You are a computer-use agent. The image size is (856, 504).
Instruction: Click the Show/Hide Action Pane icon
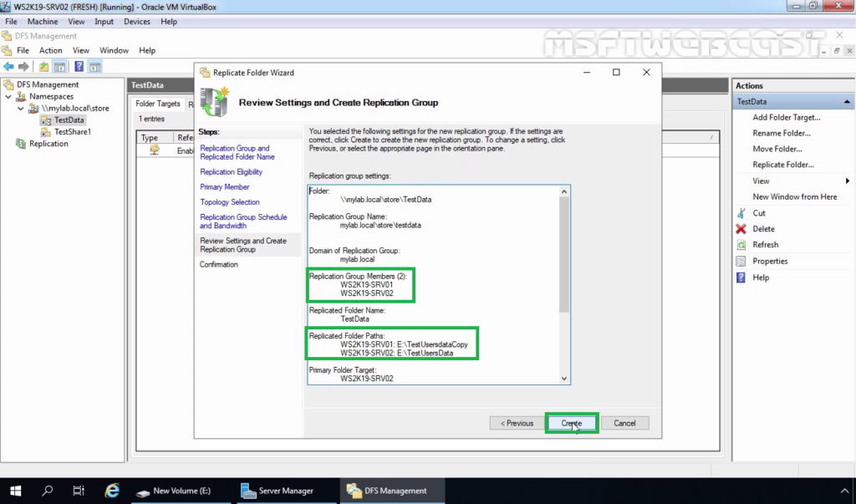[x=95, y=67]
